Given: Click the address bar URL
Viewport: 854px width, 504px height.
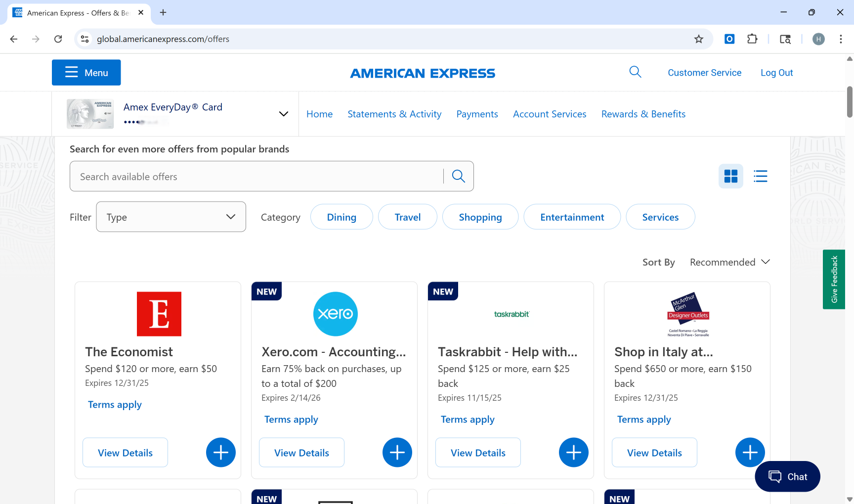Looking at the screenshot, I should [x=163, y=39].
